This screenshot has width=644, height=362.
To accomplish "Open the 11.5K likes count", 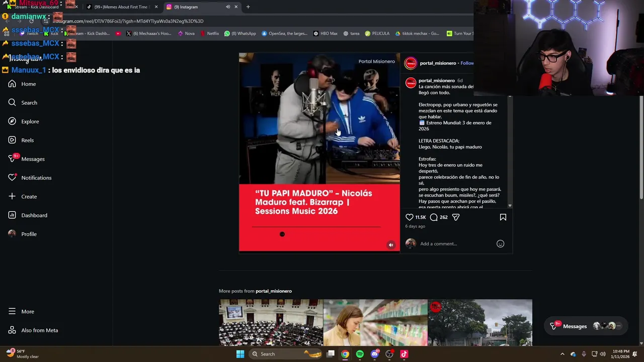I will 421,217.
